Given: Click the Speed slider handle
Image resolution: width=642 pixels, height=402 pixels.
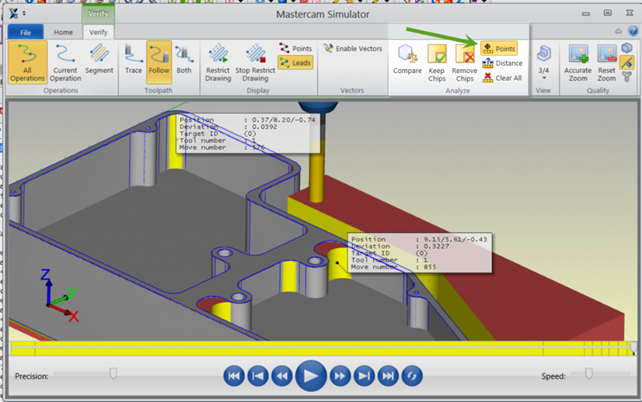Looking at the screenshot, I should tap(589, 373).
